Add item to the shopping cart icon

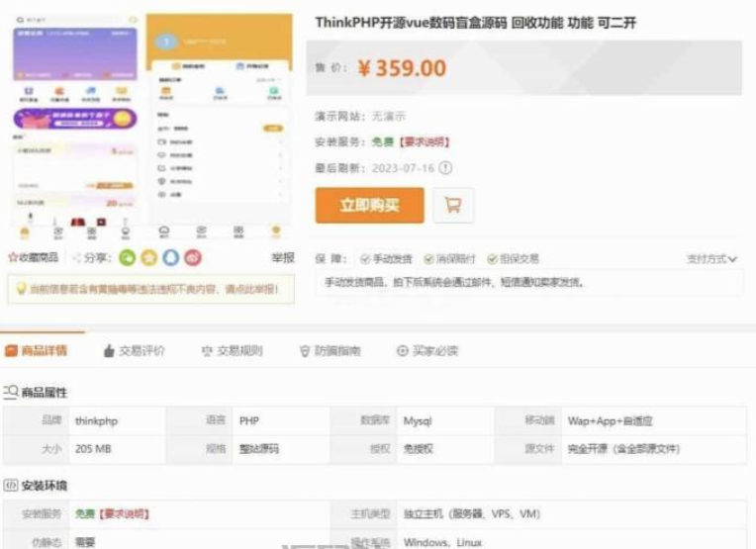tap(453, 206)
